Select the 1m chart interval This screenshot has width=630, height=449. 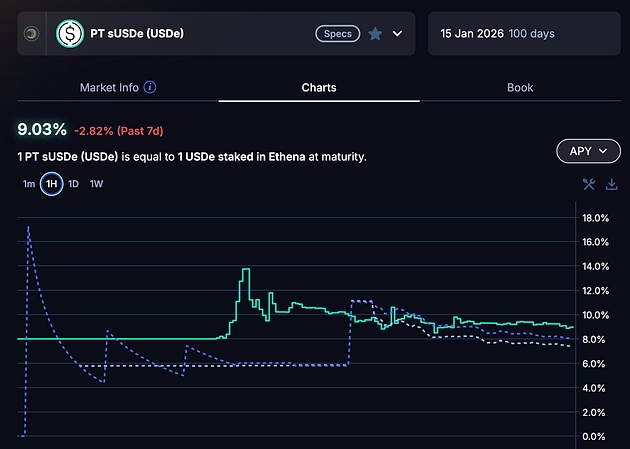tap(29, 184)
